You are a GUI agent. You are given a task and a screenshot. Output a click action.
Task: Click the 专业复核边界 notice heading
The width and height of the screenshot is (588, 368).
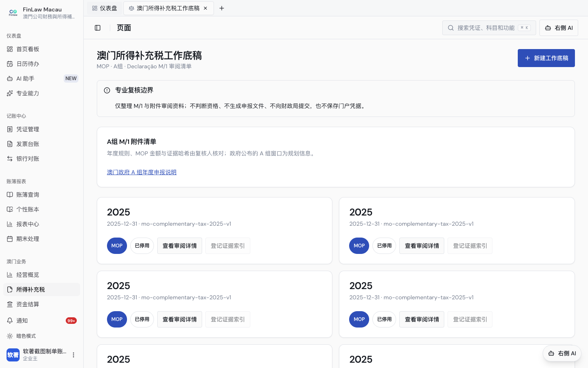pyautogui.click(x=134, y=90)
